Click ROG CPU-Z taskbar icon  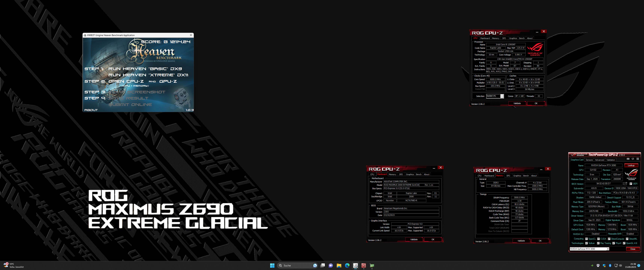click(364, 265)
